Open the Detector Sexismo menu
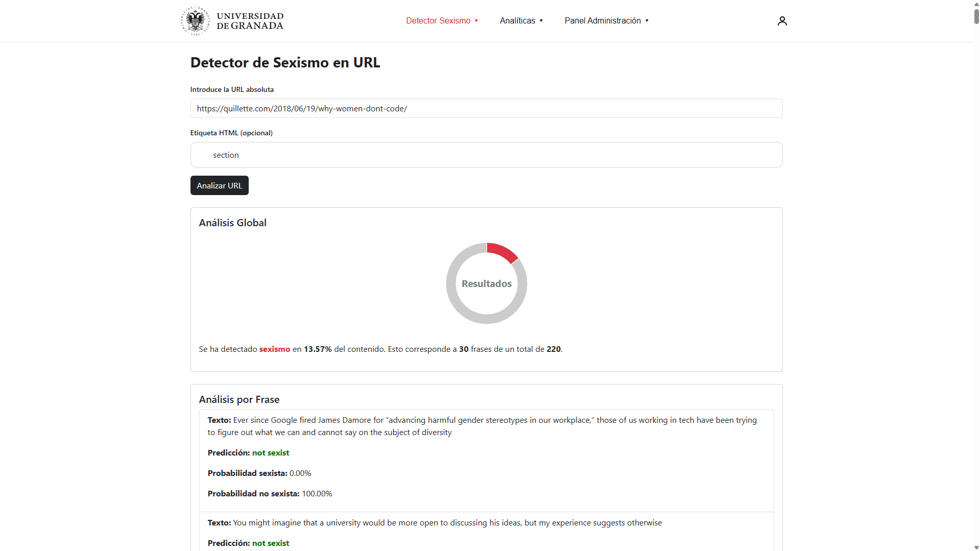Screen dimensions: 980x551 coord(442,21)
